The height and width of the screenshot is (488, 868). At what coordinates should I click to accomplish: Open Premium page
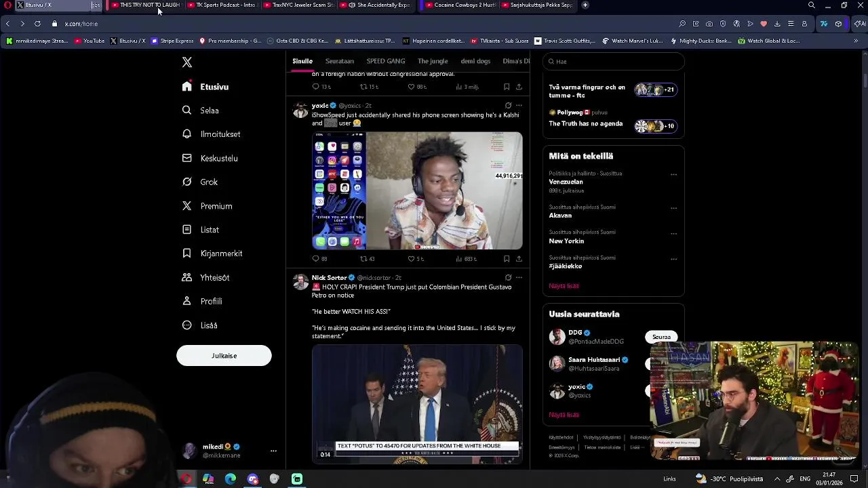[208, 206]
